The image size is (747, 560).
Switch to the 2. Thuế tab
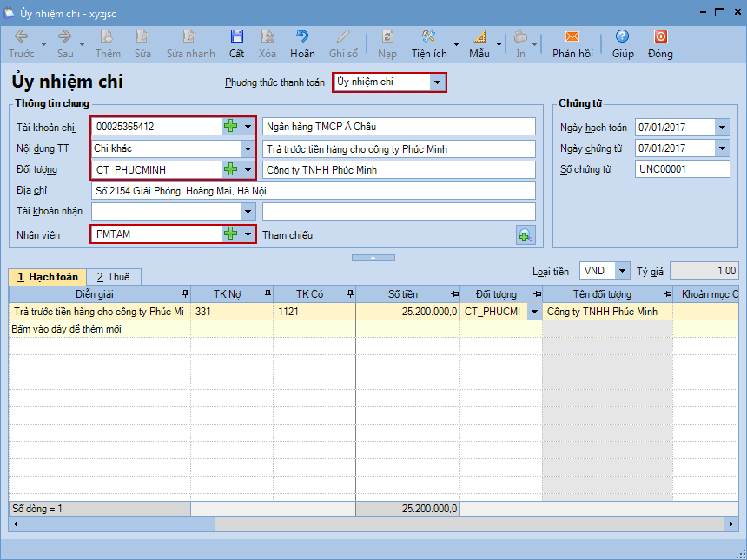pyautogui.click(x=113, y=277)
